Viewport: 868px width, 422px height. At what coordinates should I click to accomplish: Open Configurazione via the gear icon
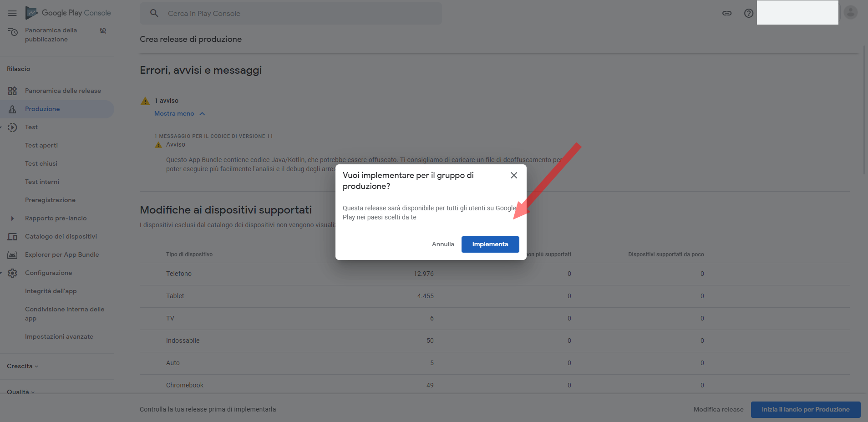[x=13, y=273]
